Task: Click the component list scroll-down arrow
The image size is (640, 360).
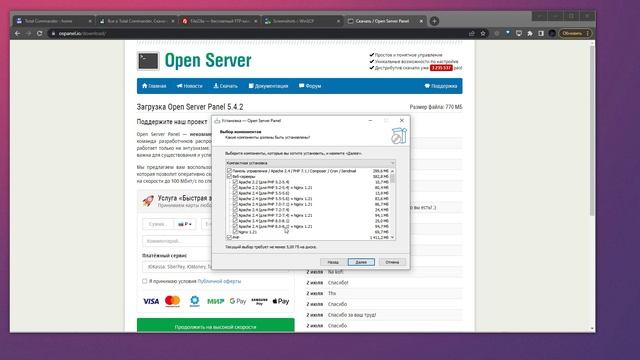Action: pos(392,237)
